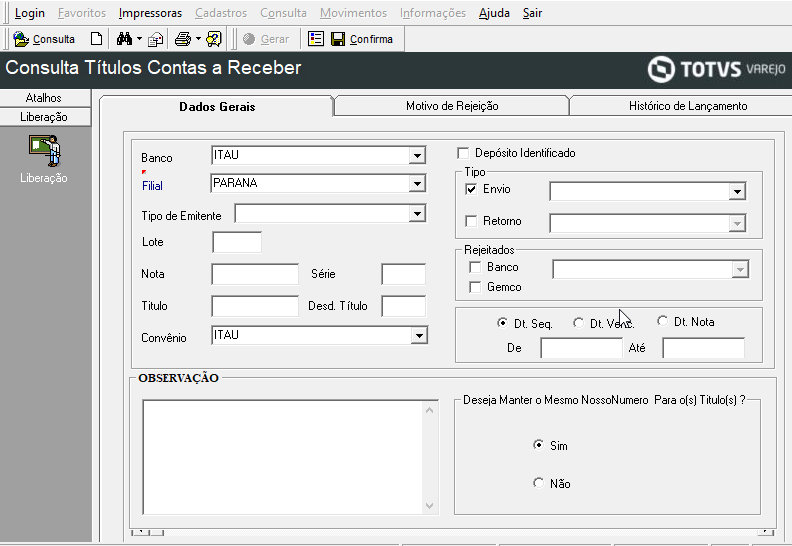Click the help question mark icon
The width and height of the screenshot is (792, 546).
(214, 39)
